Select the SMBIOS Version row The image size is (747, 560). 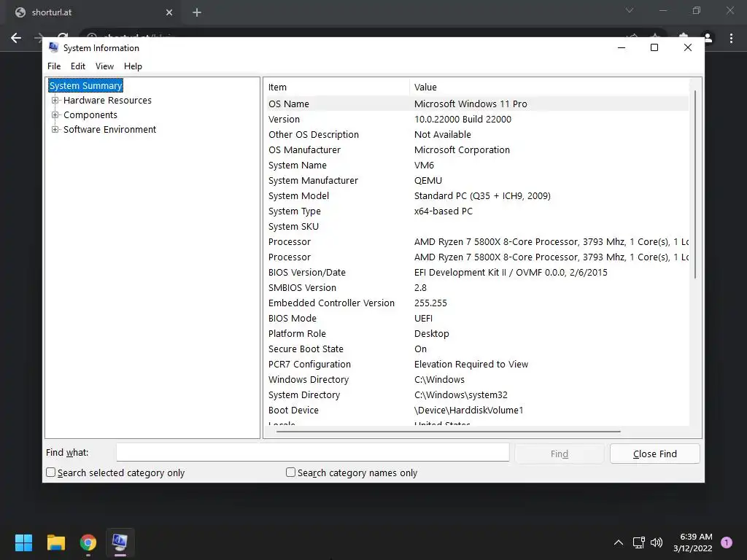[x=477, y=287]
